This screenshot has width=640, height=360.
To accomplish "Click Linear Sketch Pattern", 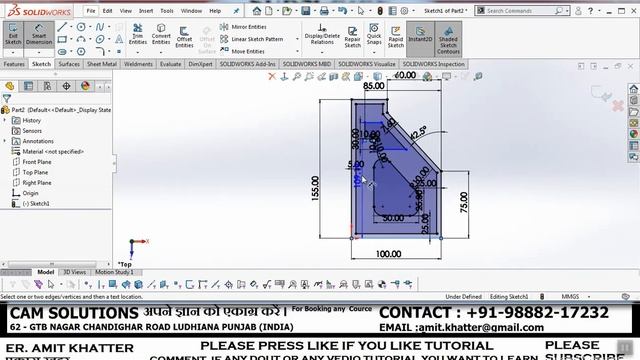I will [x=252, y=39].
